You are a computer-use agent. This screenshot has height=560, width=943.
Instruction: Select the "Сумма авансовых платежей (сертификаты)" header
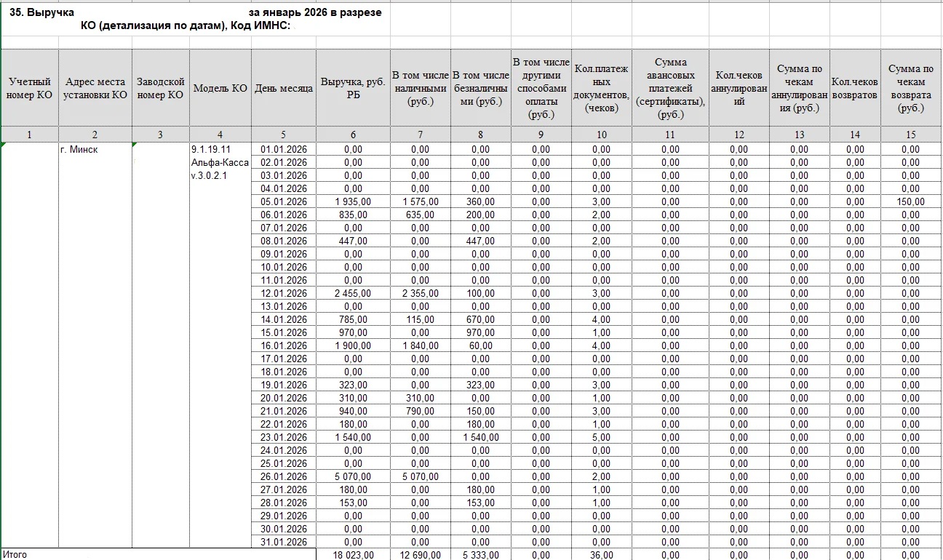[670, 88]
